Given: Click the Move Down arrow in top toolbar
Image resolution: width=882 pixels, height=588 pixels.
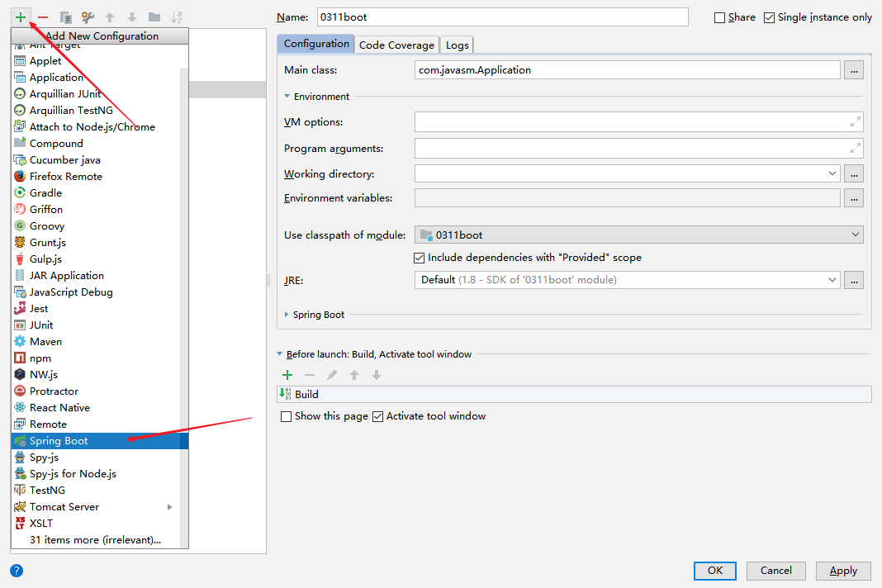Looking at the screenshot, I should point(132,17).
